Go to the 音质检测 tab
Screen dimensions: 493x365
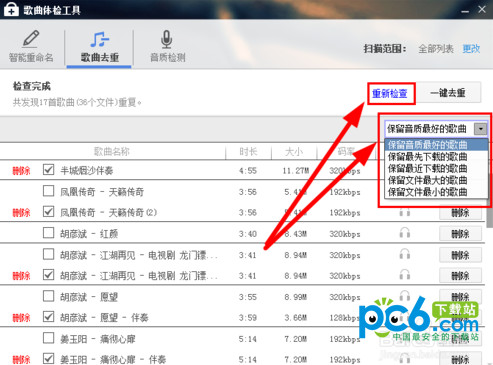(167, 47)
